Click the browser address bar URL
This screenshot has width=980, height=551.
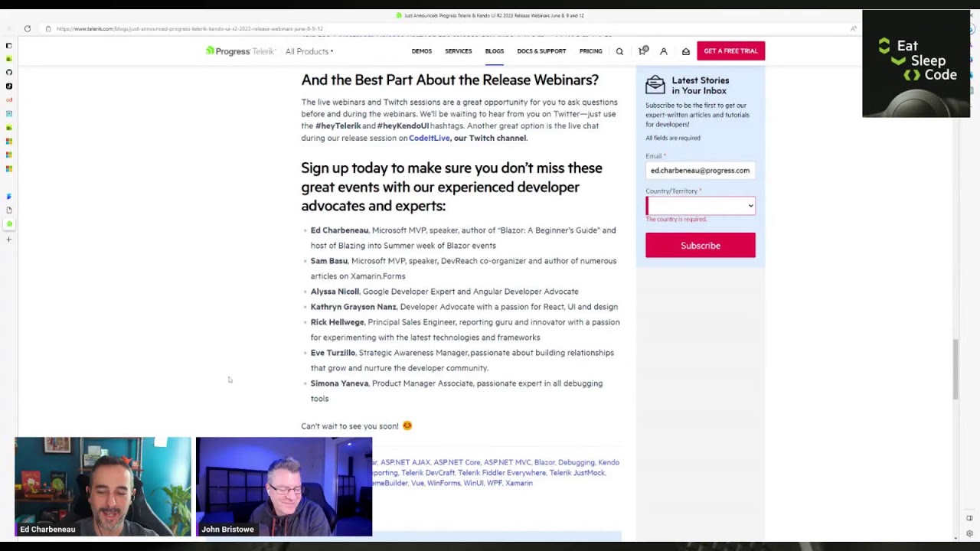(189, 29)
